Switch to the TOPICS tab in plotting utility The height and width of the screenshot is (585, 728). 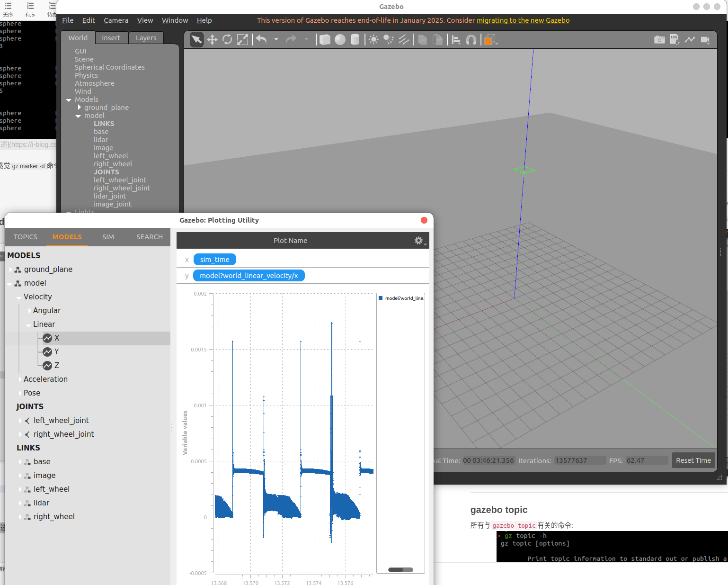coord(25,237)
